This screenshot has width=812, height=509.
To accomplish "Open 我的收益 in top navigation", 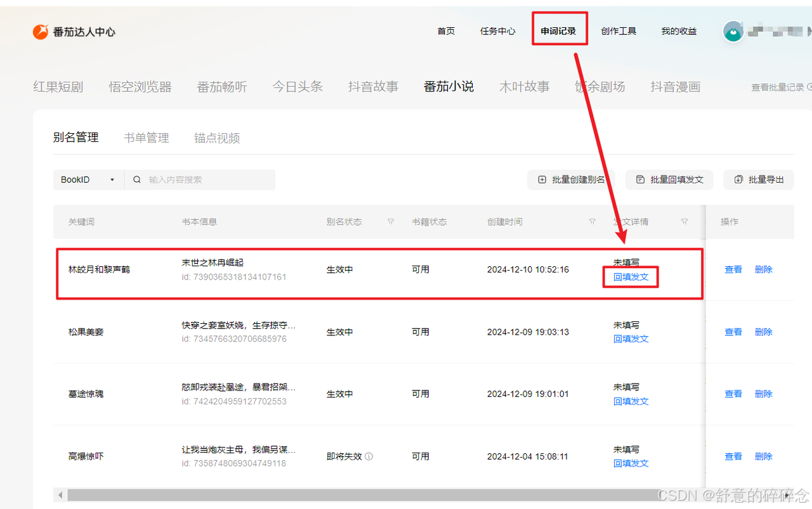I will [679, 31].
